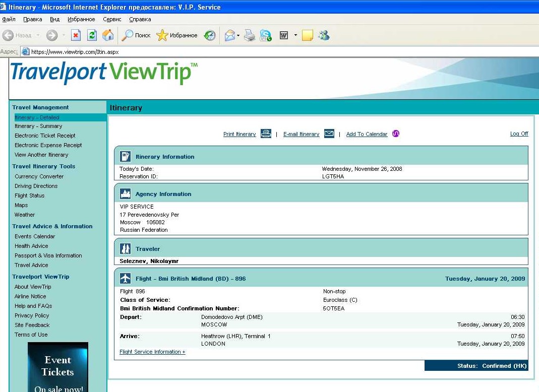
Task: Click the Skype toolbar icon
Action: coord(266,35)
